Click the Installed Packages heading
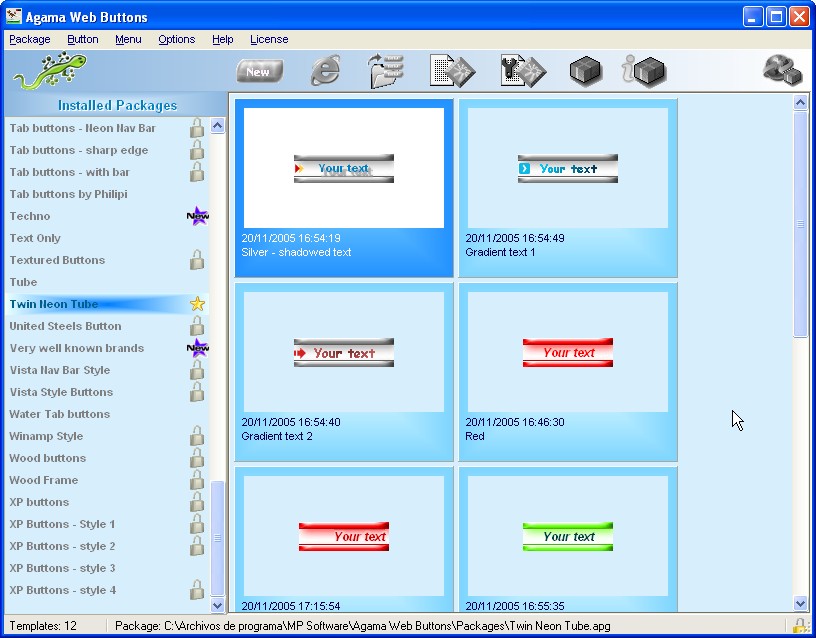The width and height of the screenshot is (816, 638). (117, 105)
